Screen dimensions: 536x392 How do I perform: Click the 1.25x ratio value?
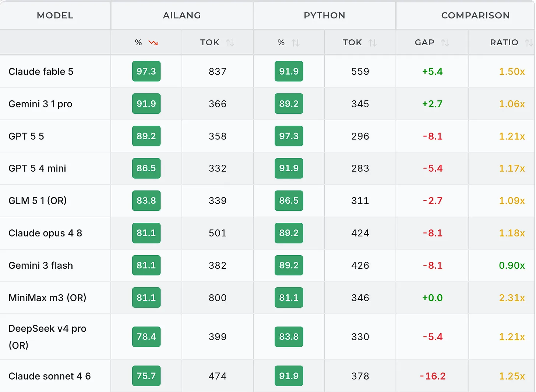coord(512,376)
